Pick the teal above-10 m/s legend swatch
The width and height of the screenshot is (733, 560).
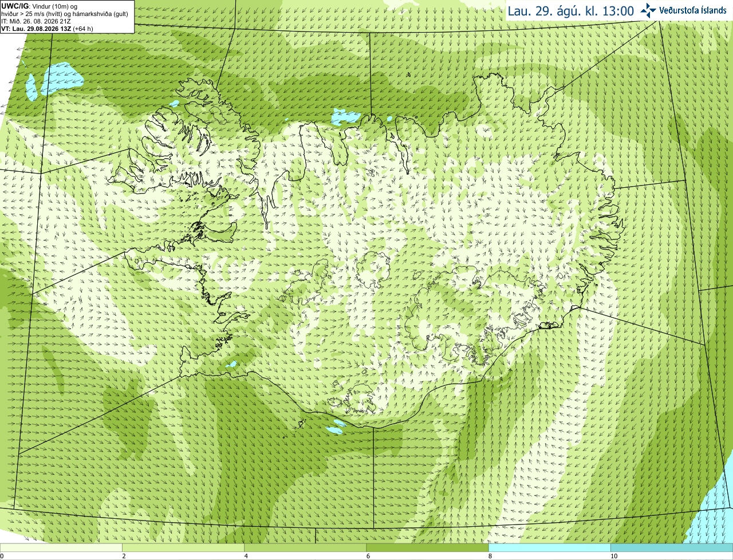672,548
